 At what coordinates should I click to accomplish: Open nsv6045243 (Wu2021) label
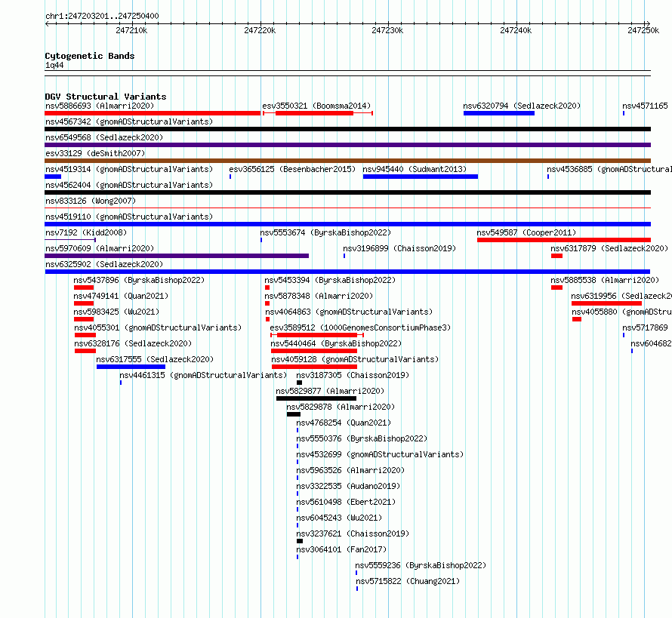point(339,518)
